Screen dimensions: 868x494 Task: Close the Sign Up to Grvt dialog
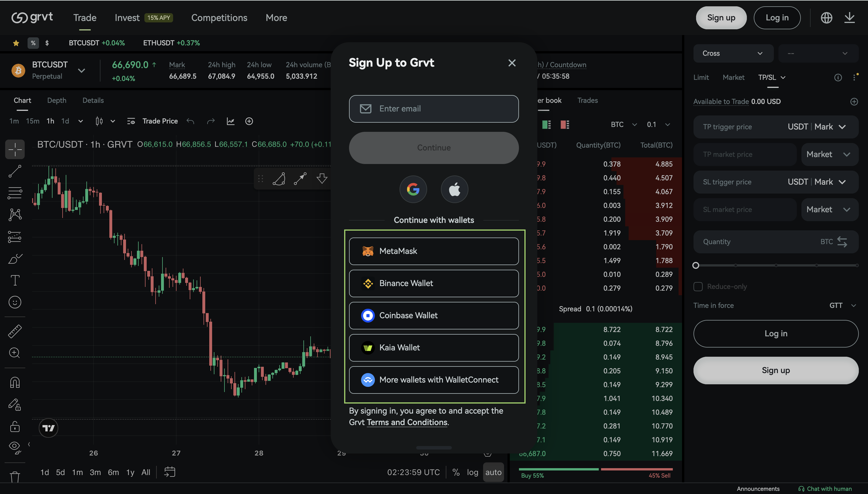tap(512, 63)
